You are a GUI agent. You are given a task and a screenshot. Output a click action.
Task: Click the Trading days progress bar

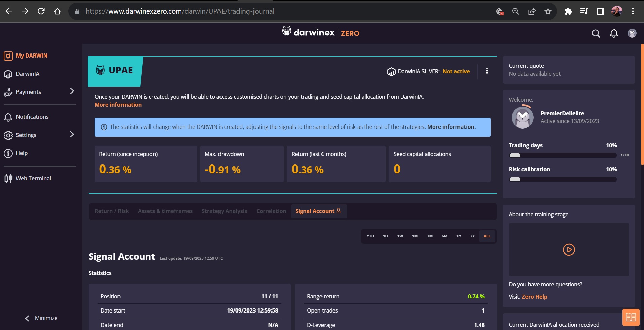click(563, 155)
